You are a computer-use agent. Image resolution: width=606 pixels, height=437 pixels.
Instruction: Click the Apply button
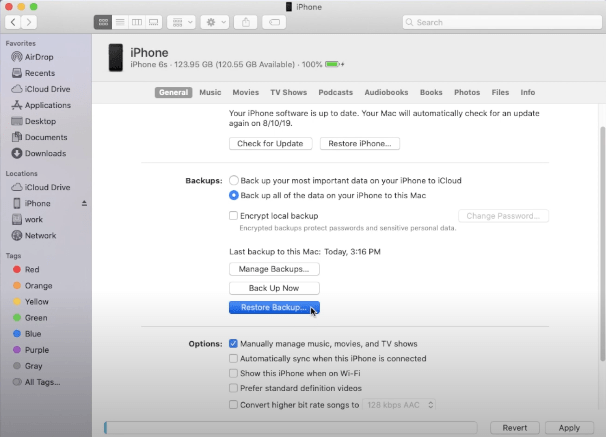[x=569, y=428]
